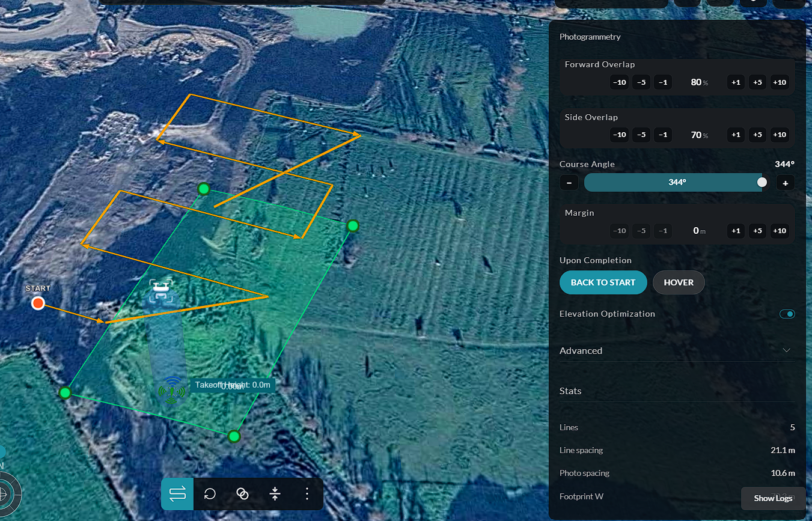Decrease Forward Overlap by 5
This screenshot has width=812, height=521.
[641, 82]
